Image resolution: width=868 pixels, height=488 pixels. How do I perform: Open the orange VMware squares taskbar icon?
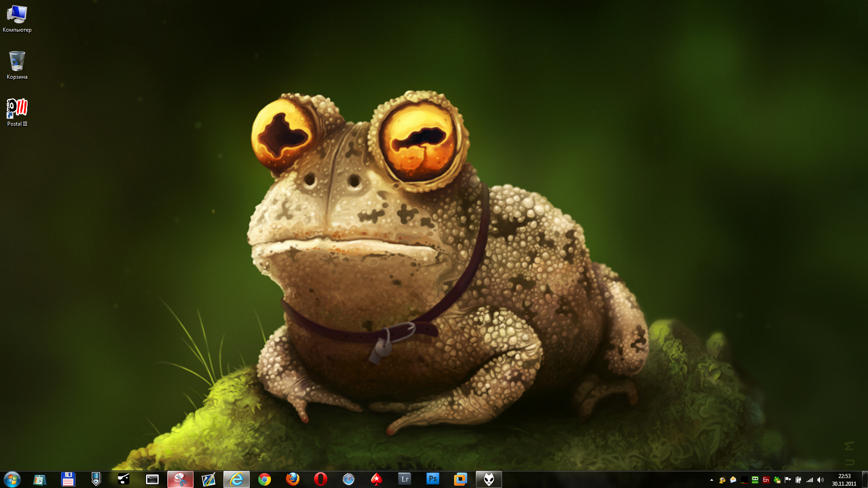[461, 479]
